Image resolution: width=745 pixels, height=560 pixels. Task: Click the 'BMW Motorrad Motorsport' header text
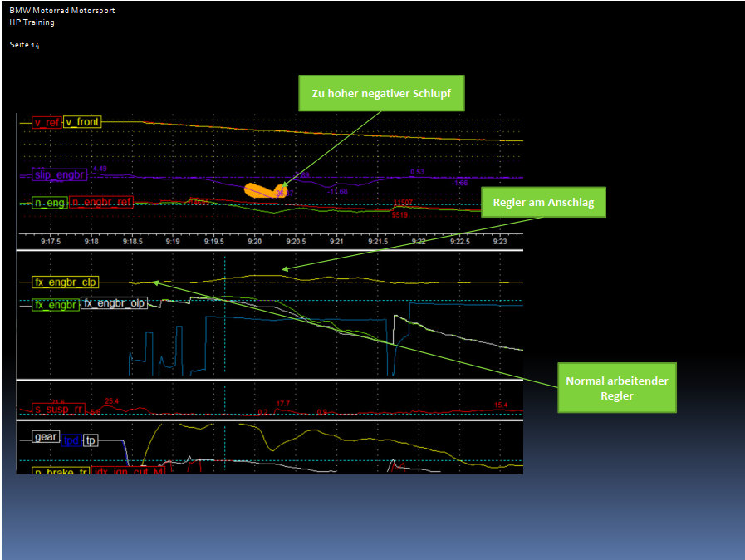click(x=62, y=11)
